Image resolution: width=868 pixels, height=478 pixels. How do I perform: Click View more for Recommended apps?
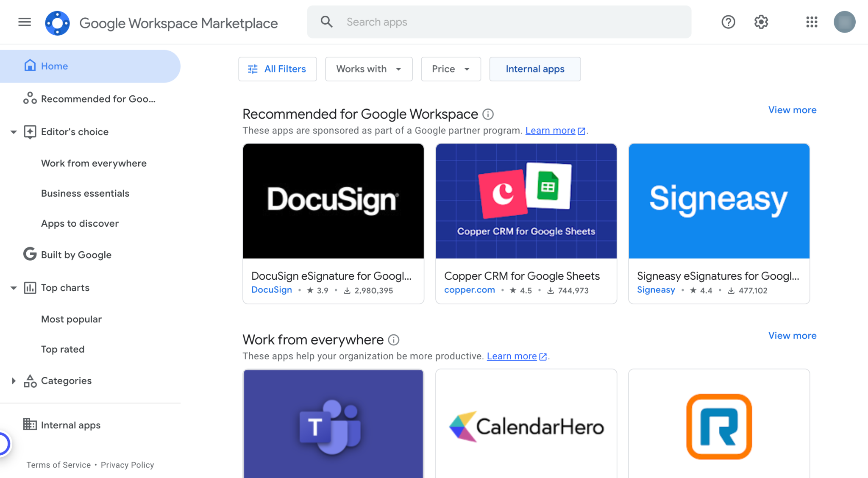792,110
